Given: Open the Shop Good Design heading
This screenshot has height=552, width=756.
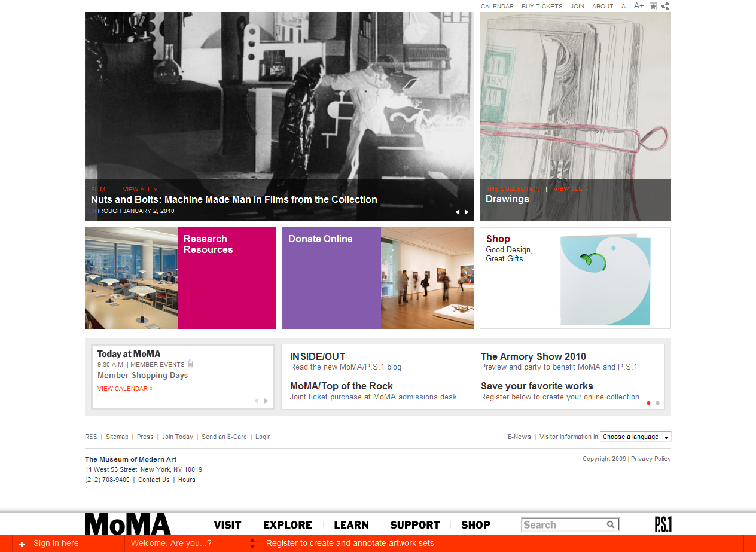Looking at the screenshot, I should point(498,239).
